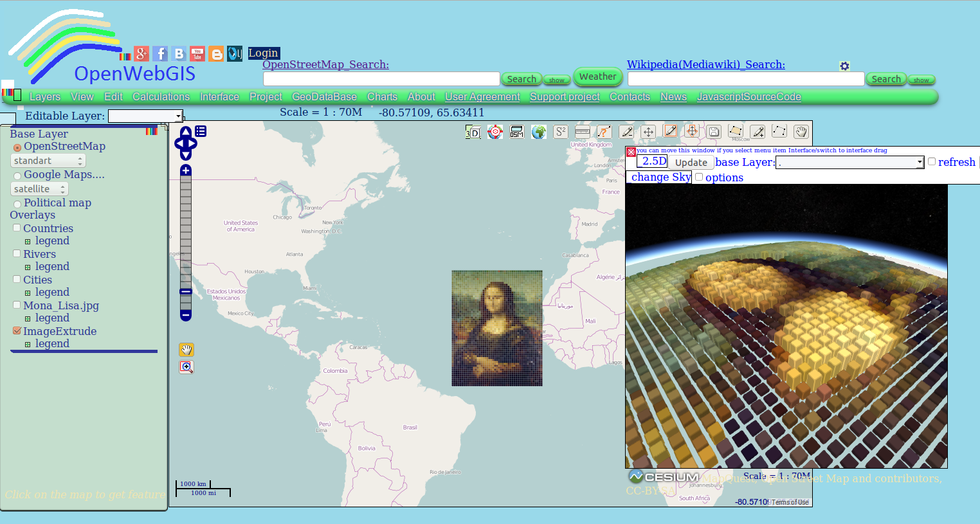Image resolution: width=980 pixels, height=524 pixels.
Task: Select the pencil-plus add feature tool
Action: tap(758, 132)
